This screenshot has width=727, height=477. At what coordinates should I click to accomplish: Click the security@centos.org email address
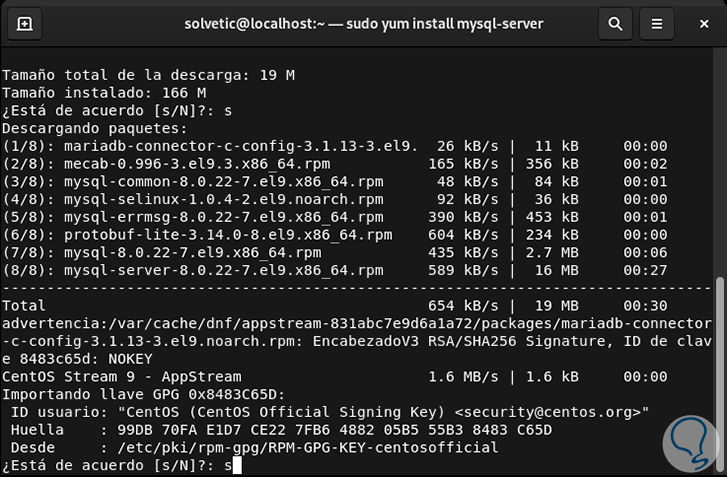point(547,413)
